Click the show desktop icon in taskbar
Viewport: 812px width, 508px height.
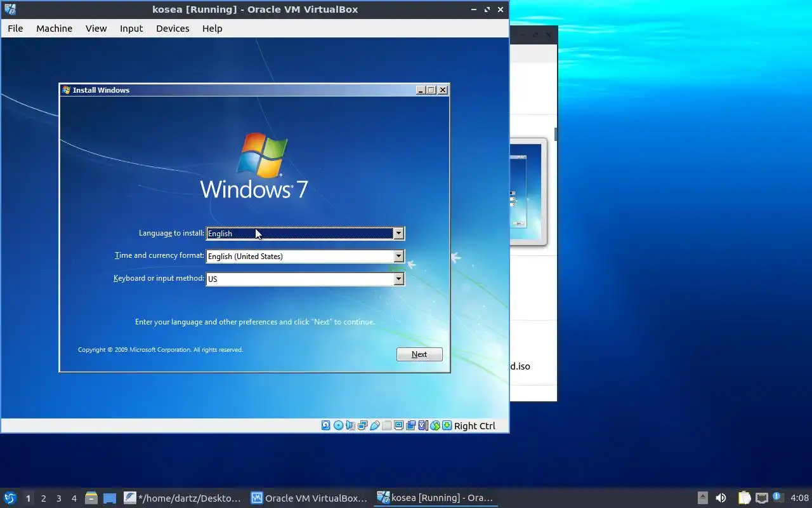pyautogui.click(x=110, y=498)
